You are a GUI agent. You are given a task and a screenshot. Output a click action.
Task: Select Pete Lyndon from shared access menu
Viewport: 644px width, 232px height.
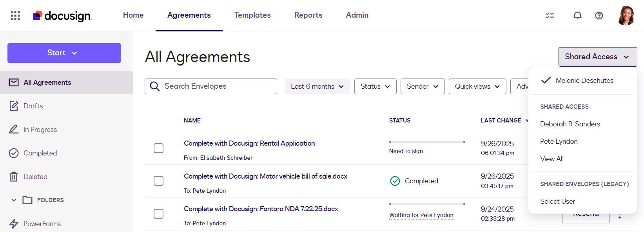(x=559, y=141)
